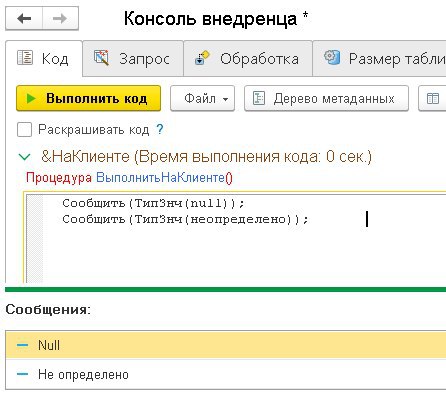Select the Не определено message row
Screen dimensions: 446x395
tap(226, 374)
